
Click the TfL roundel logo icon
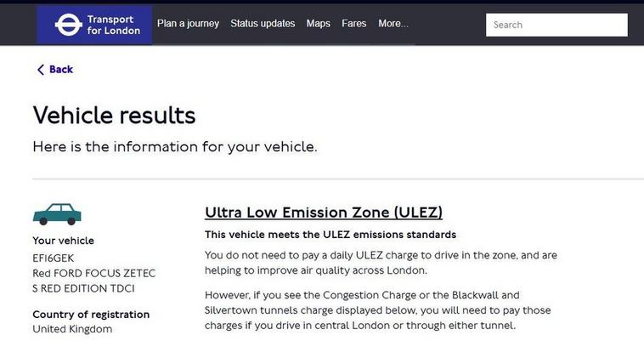(x=68, y=25)
